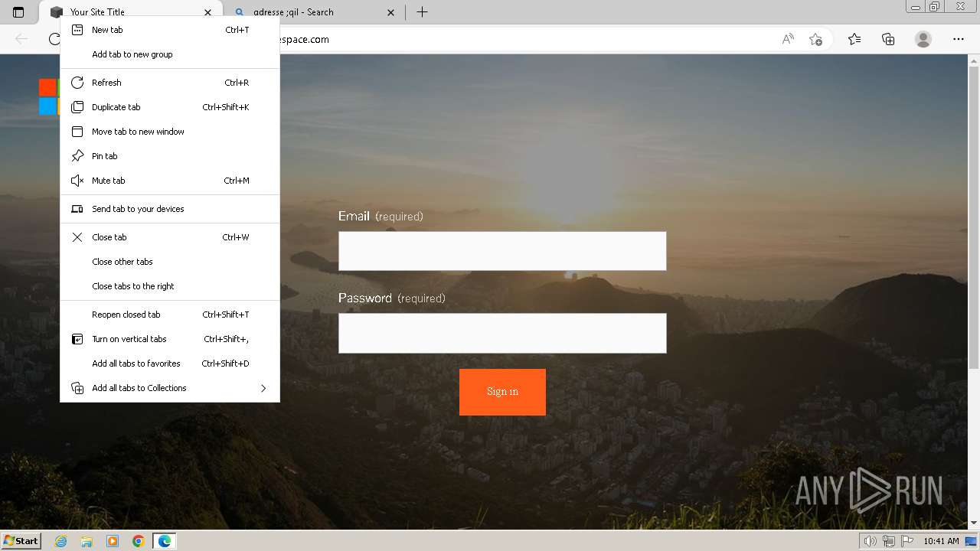
Task: Click the 10:41 AM taskbar clock
Action: point(941,541)
